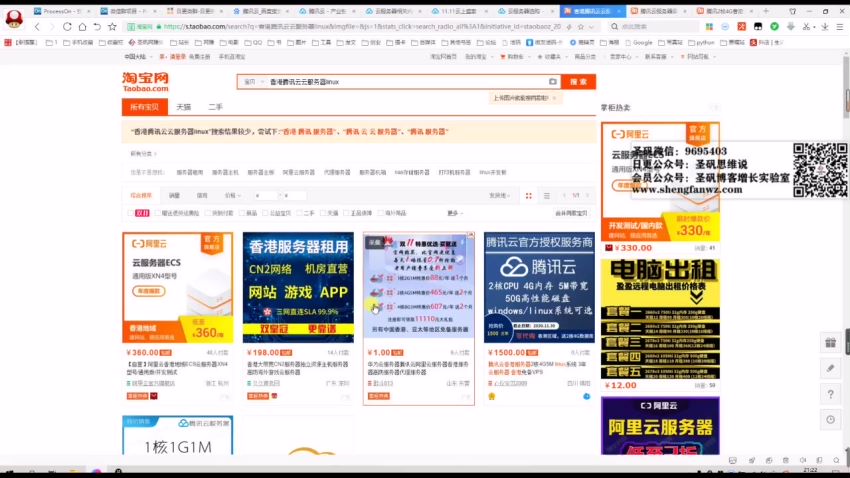Tick the 赠送退货运费险 checkbox
Viewport: 850px width, 478px height.
[x=158, y=214]
